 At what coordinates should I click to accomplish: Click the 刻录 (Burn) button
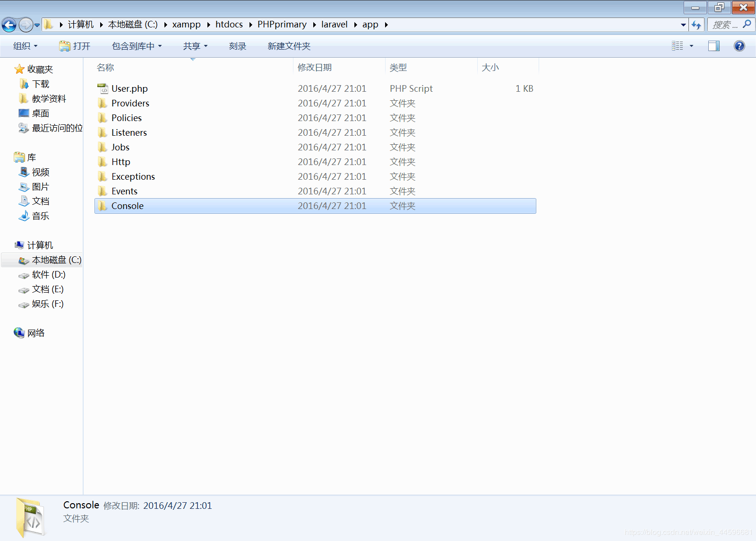(237, 46)
